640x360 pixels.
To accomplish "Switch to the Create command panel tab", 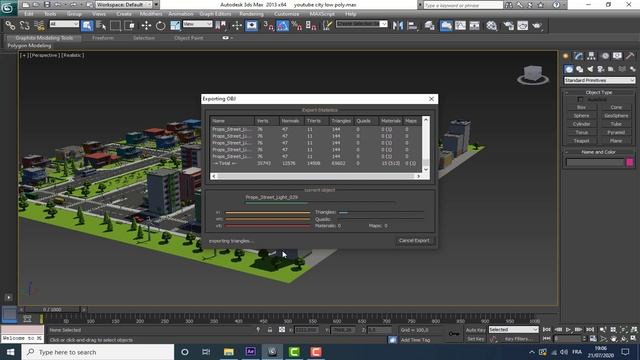I will tap(566, 56).
